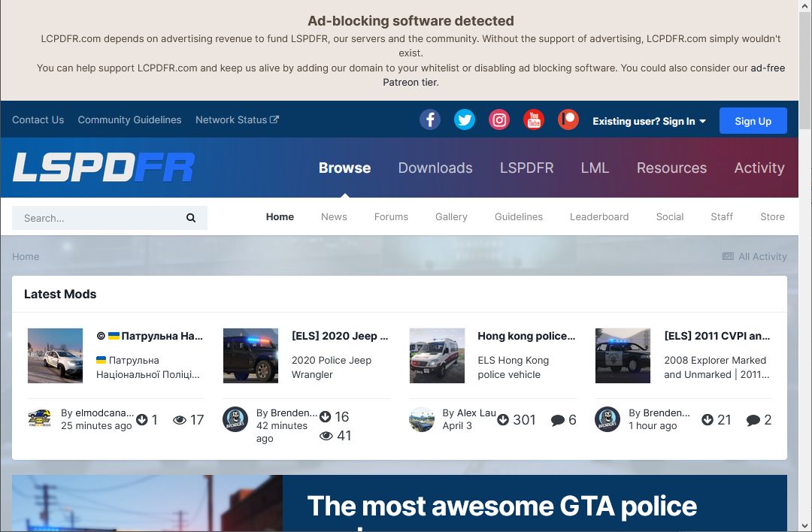812x532 pixels.
Task: Select the Home sub-navigation tab
Action: pos(280,217)
